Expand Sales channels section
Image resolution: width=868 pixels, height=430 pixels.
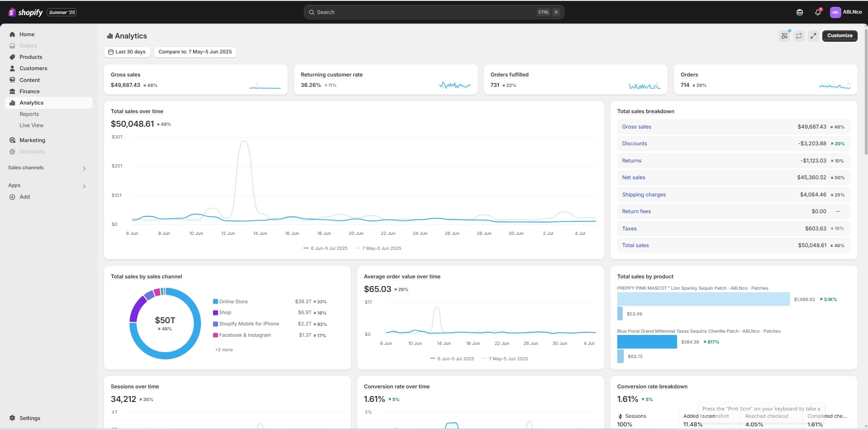pyautogui.click(x=84, y=168)
